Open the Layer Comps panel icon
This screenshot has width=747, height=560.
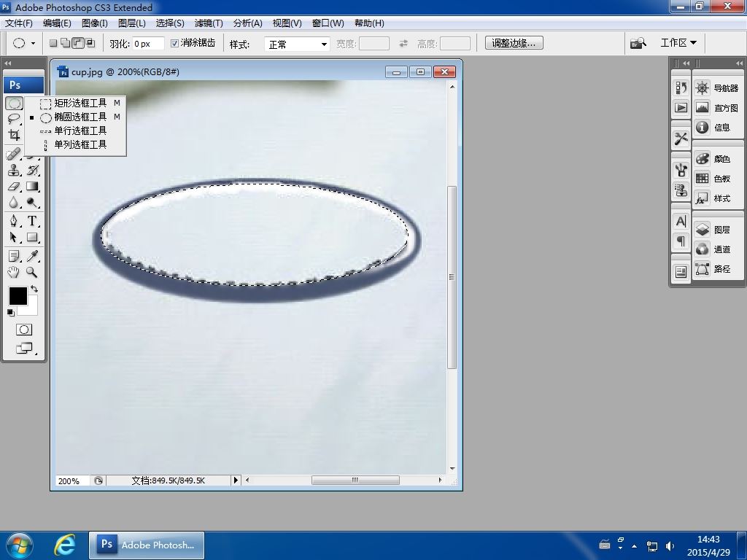pos(681,272)
